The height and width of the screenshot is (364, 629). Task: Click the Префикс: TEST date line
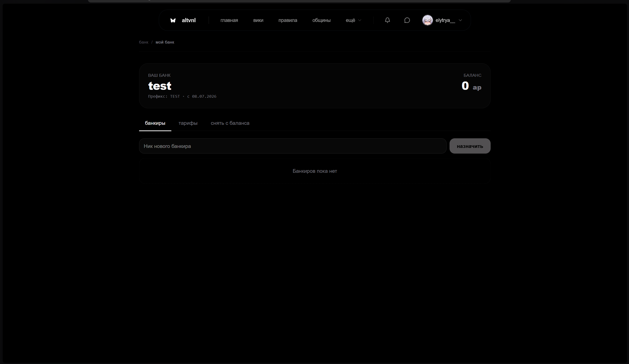point(182,96)
